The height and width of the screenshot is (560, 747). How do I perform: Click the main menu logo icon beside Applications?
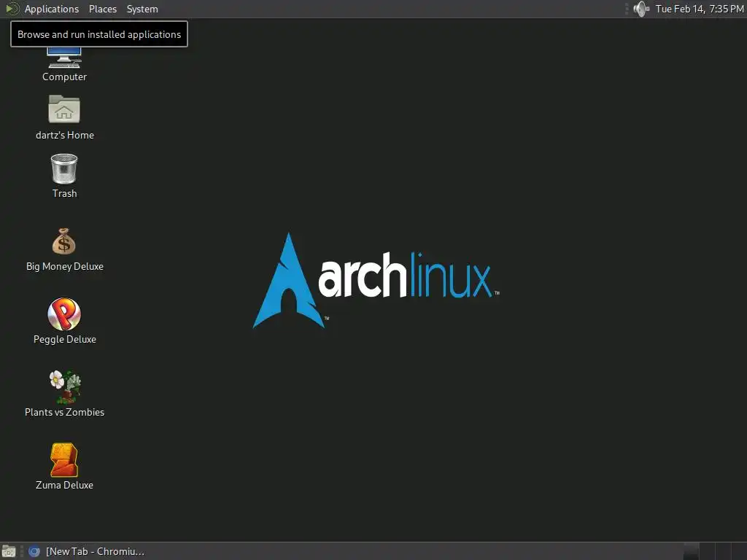tap(12, 9)
